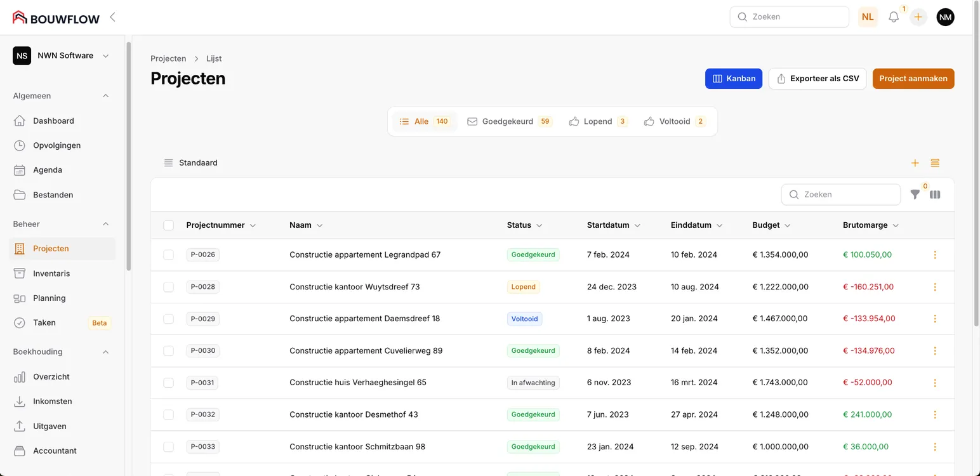The height and width of the screenshot is (476, 980).
Task: Tick the checkbox next to P-0032
Action: 168,414
